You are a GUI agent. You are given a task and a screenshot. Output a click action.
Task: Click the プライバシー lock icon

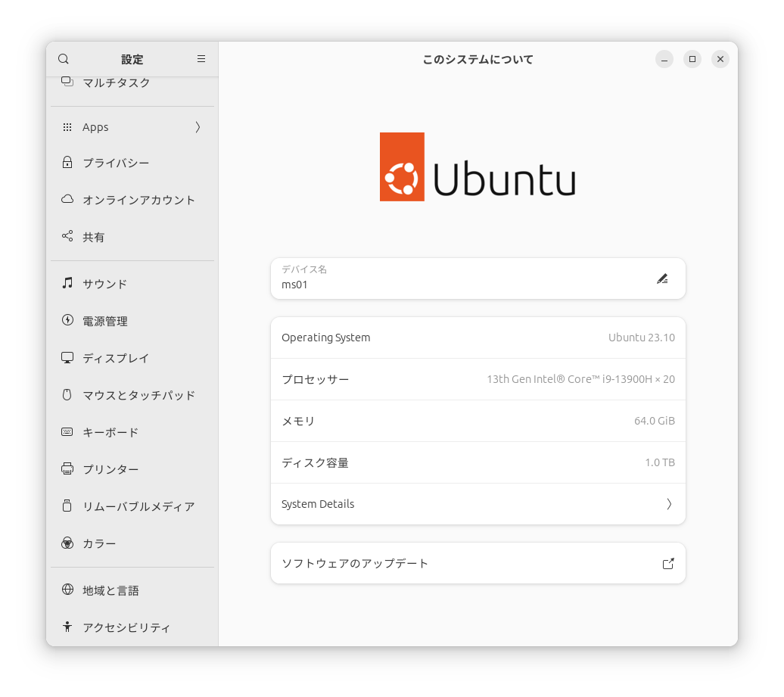pyautogui.click(x=67, y=162)
